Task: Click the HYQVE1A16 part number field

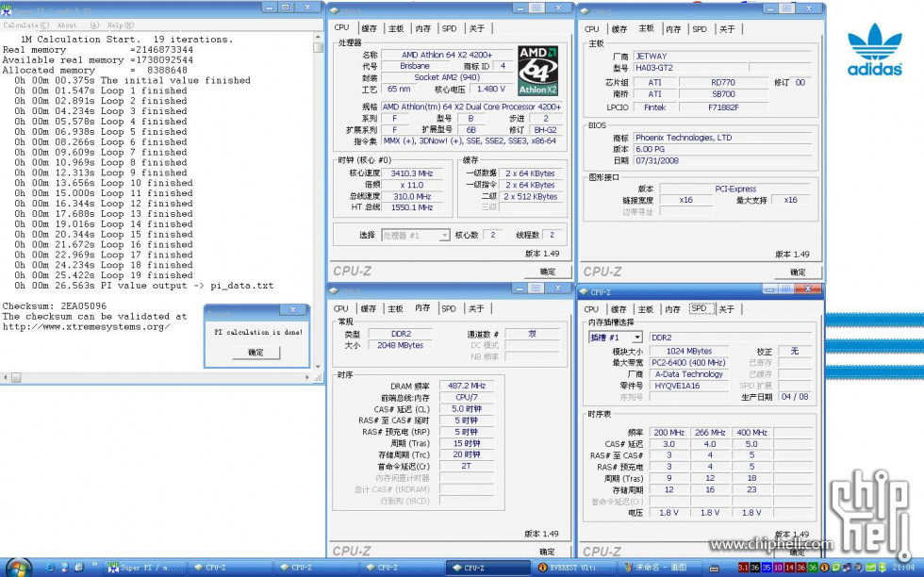Action: click(x=688, y=386)
